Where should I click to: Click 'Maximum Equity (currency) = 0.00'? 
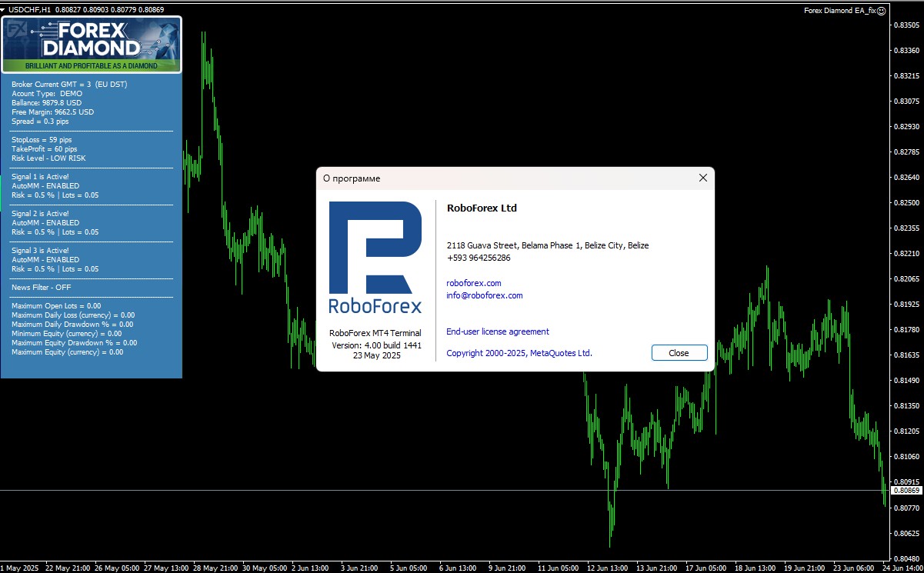(67, 351)
